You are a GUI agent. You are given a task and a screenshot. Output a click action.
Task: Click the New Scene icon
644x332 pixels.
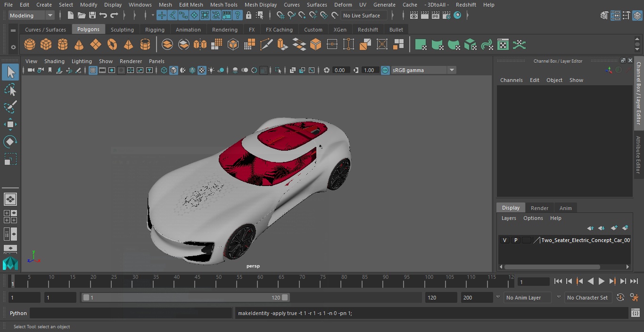coord(70,16)
